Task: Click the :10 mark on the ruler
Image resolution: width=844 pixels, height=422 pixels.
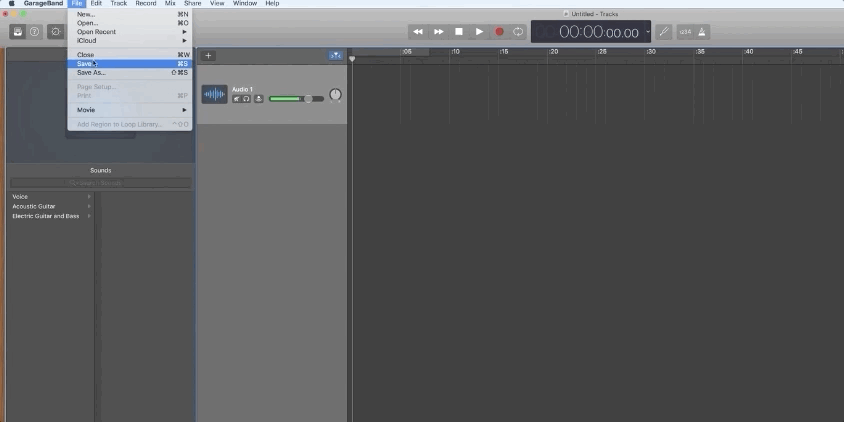Action: 455,52
